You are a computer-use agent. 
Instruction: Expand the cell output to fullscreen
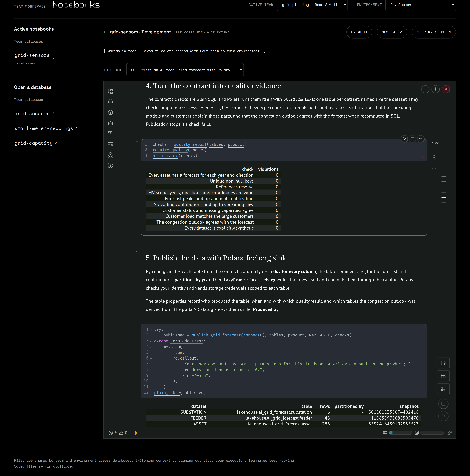pyautogui.click(x=434, y=167)
